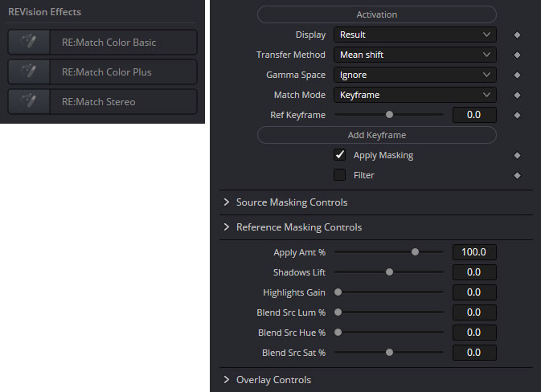Disable the Apply Masking checkbox
Screen dimensions: 541x392
click(339, 155)
